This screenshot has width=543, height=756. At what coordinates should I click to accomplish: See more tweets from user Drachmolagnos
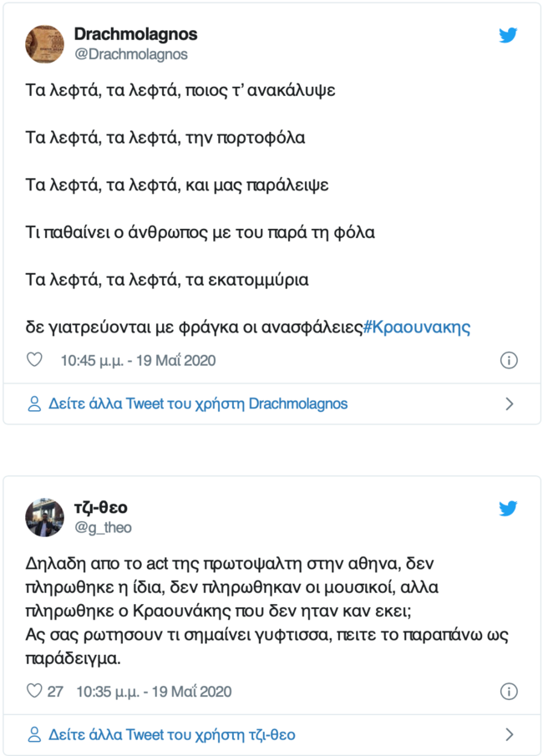tap(197, 404)
